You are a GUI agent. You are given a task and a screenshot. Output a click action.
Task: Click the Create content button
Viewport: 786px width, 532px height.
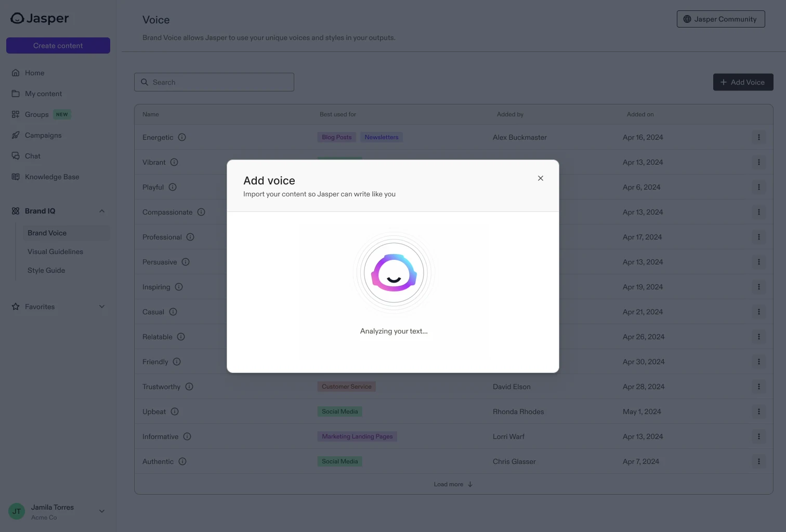pyautogui.click(x=58, y=46)
